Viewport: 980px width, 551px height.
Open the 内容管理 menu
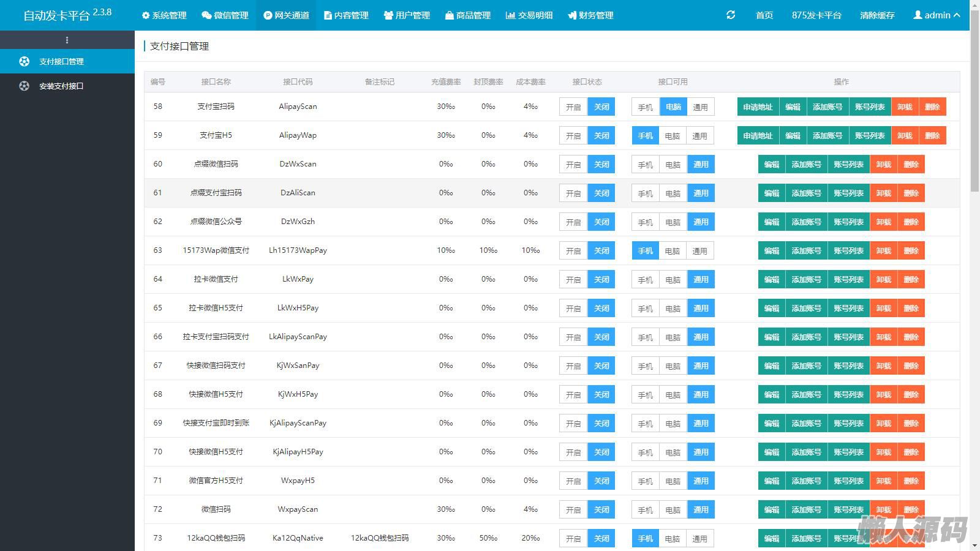346,15
